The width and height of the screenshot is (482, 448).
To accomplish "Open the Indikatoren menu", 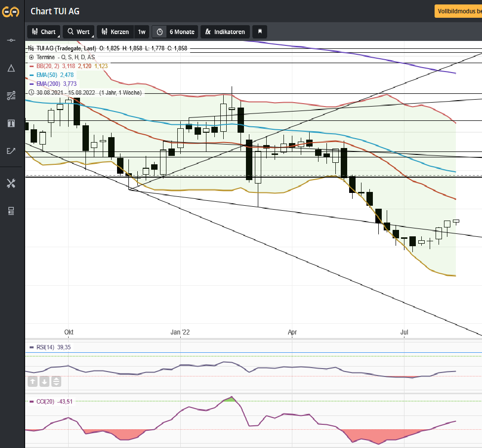I will point(225,32).
